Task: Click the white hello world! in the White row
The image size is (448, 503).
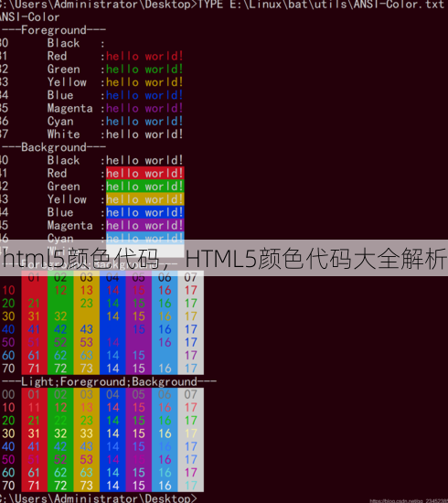Action: tap(144, 134)
